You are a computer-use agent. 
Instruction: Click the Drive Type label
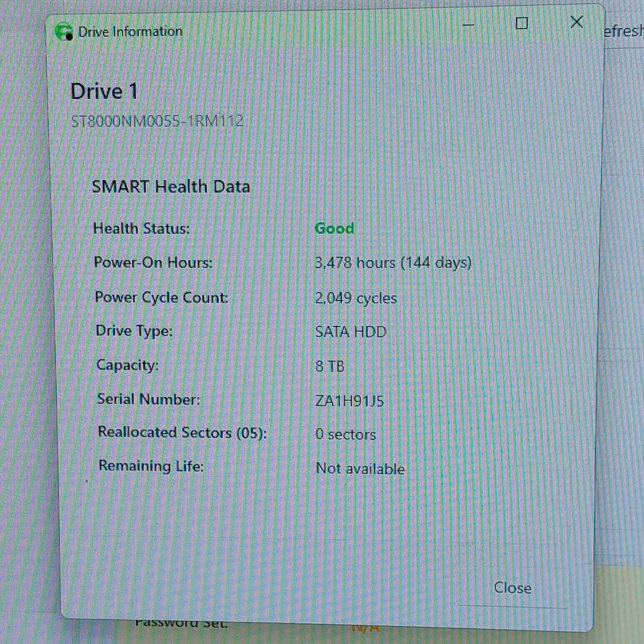[134, 331]
